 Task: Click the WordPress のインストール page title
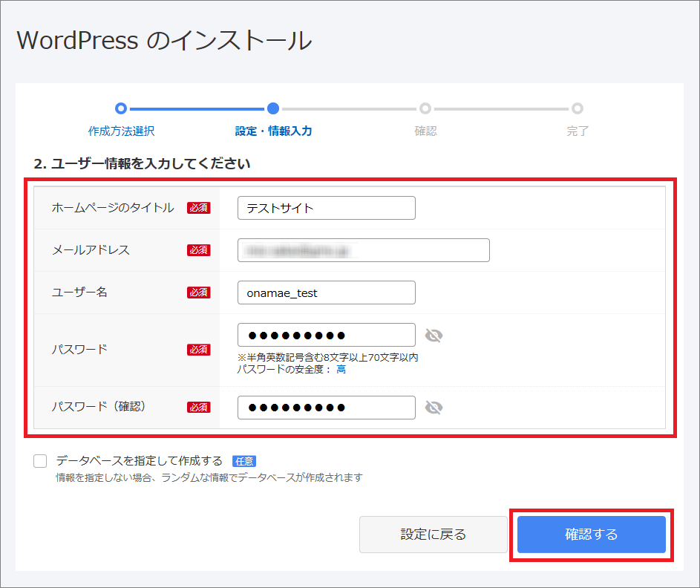click(x=164, y=40)
